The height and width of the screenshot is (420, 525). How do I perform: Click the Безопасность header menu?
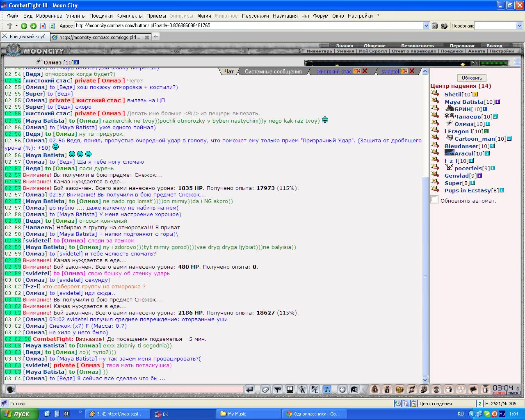[417, 46]
